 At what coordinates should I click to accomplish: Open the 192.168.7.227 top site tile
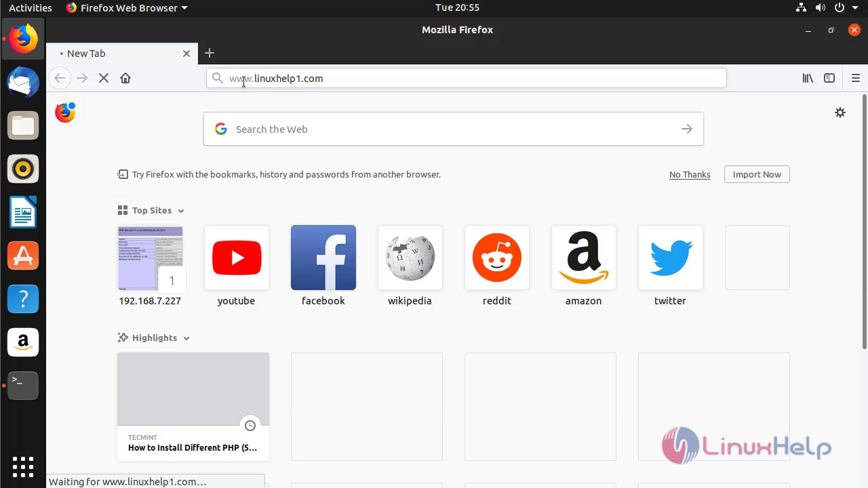(150, 266)
